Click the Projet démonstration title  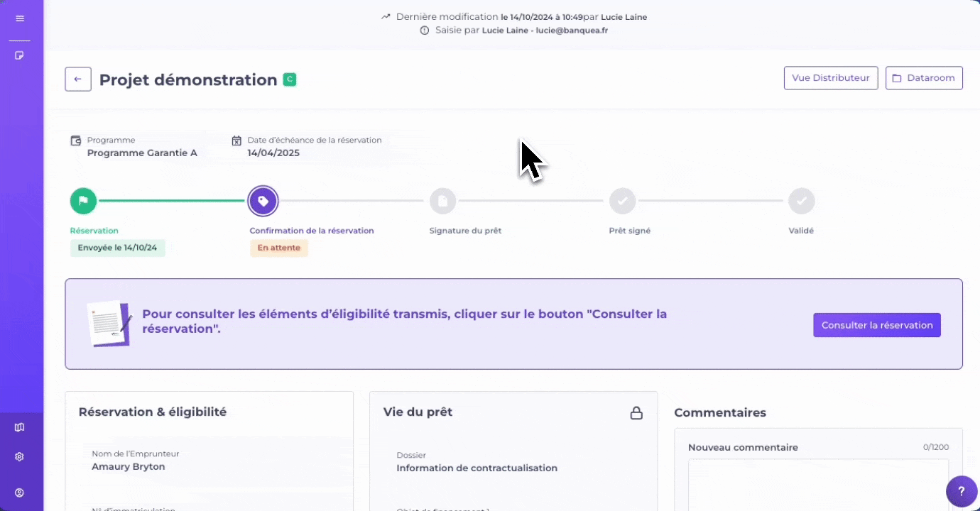pos(188,79)
